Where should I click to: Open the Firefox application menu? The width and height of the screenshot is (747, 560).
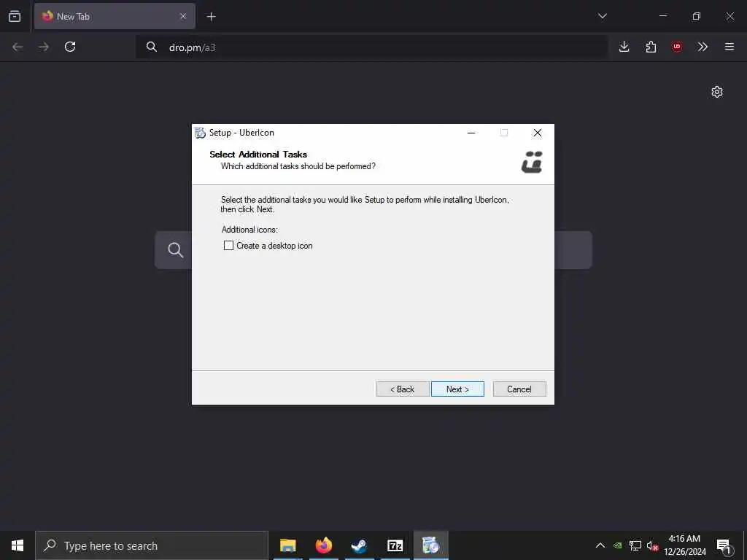(x=729, y=47)
